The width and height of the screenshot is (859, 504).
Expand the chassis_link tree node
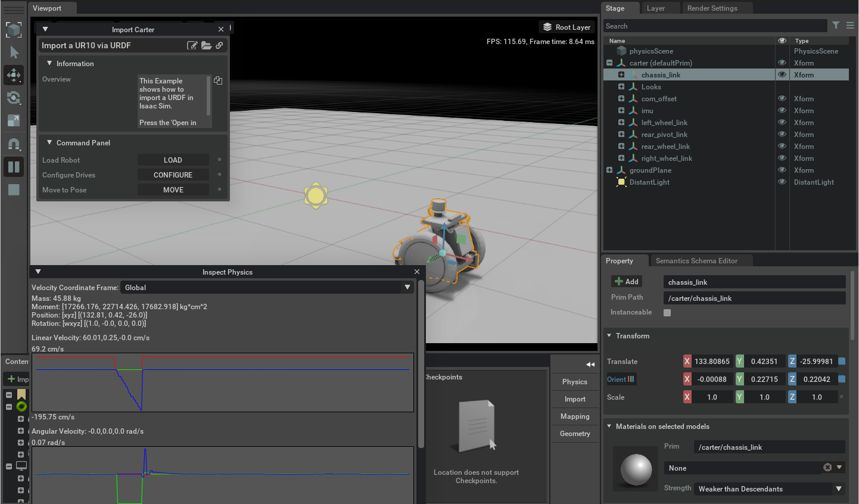coord(621,74)
